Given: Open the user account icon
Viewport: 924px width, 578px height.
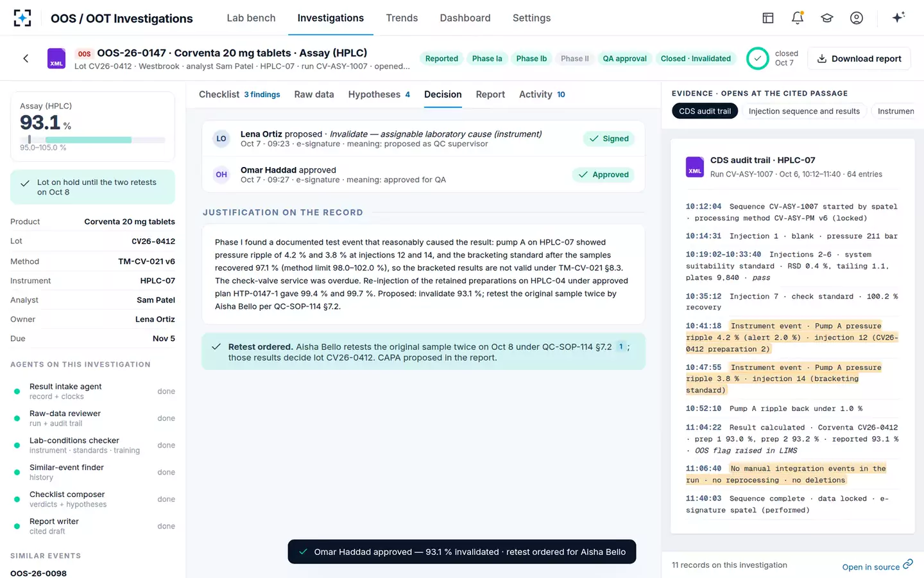Looking at the screenshot, I should coord(857,18).
